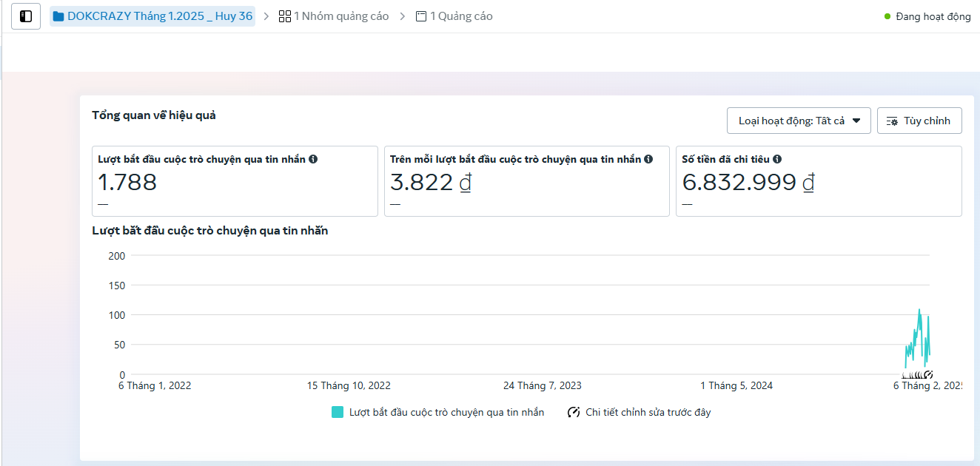Open 1 Quảng cáo breadcrumb
This screenshot has height=466, width=980.
tap(454, 16)
